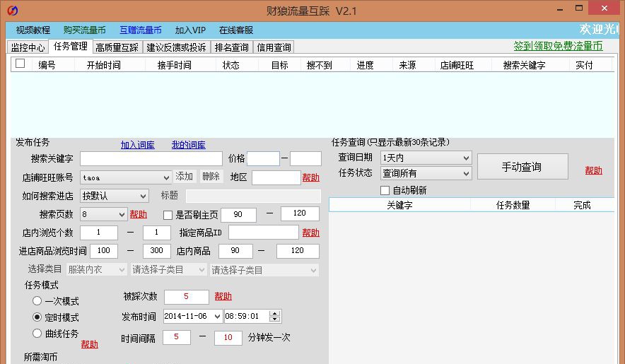Click 签到领取免费流量币 link
This screenshot has height=364, width=625.
coord(558,46)
